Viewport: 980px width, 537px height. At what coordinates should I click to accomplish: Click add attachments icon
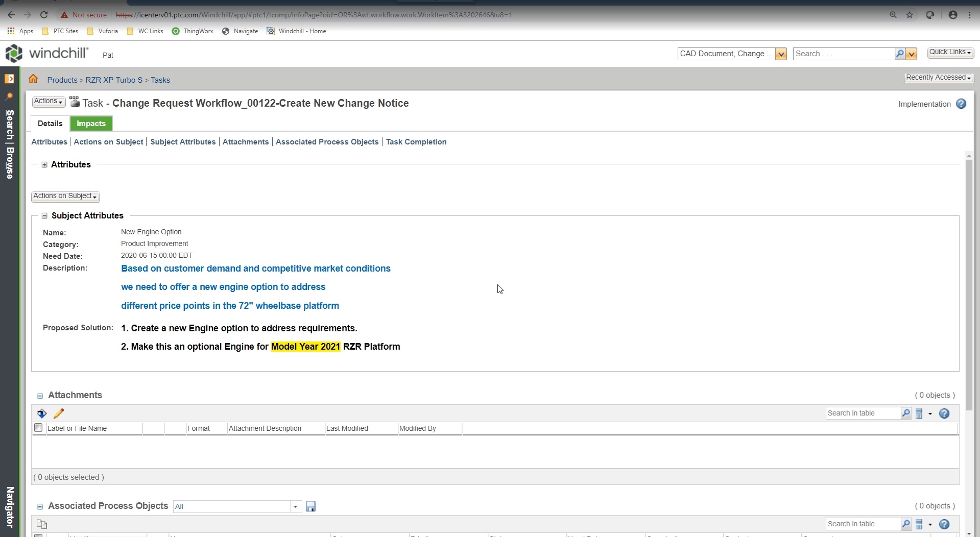point(42,413)
